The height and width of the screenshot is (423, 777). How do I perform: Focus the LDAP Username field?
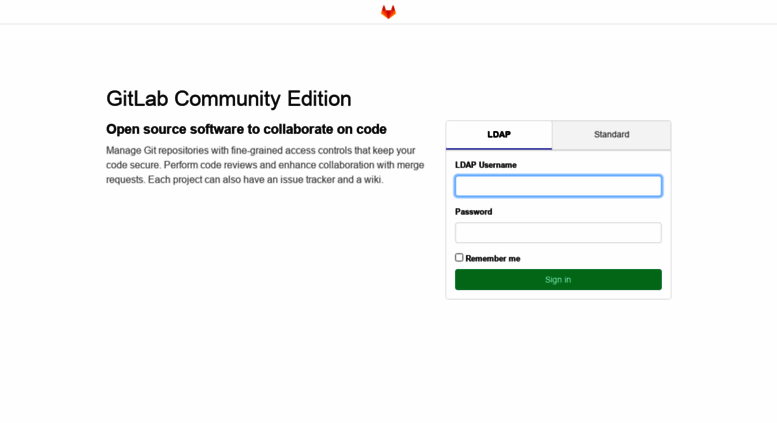coord(558,186)
